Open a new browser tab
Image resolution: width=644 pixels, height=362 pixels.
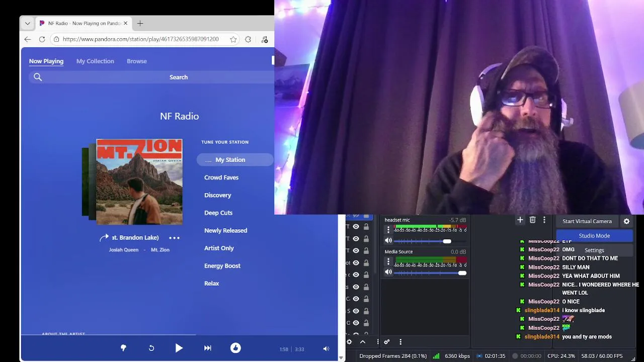140,23
